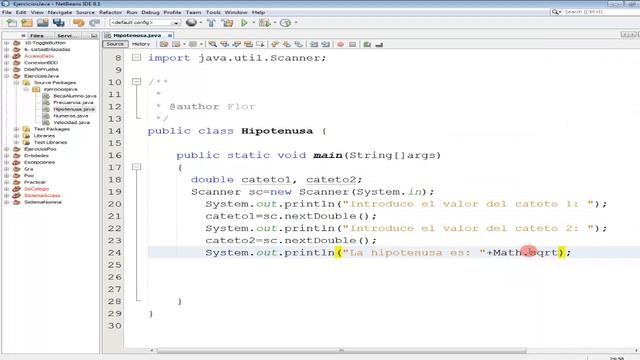Click the Shift Line Left icon
Viewport: 640px width, 360px height.
tap(313, 44)
